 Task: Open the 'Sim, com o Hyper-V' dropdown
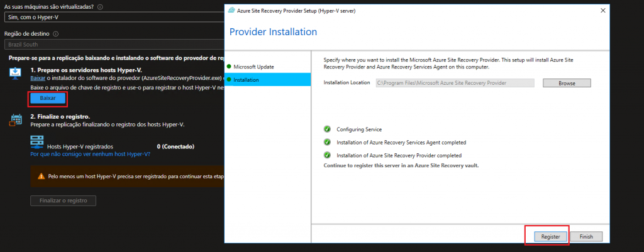113,18
